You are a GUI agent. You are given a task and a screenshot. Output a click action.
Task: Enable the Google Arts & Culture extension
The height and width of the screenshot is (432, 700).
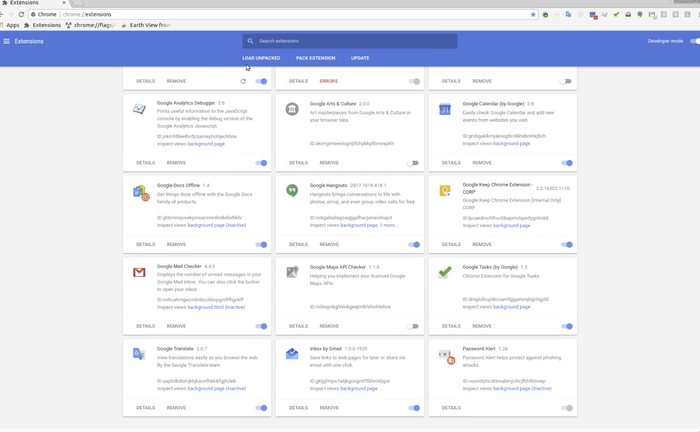pyautogui.click(x=413, y=163)
